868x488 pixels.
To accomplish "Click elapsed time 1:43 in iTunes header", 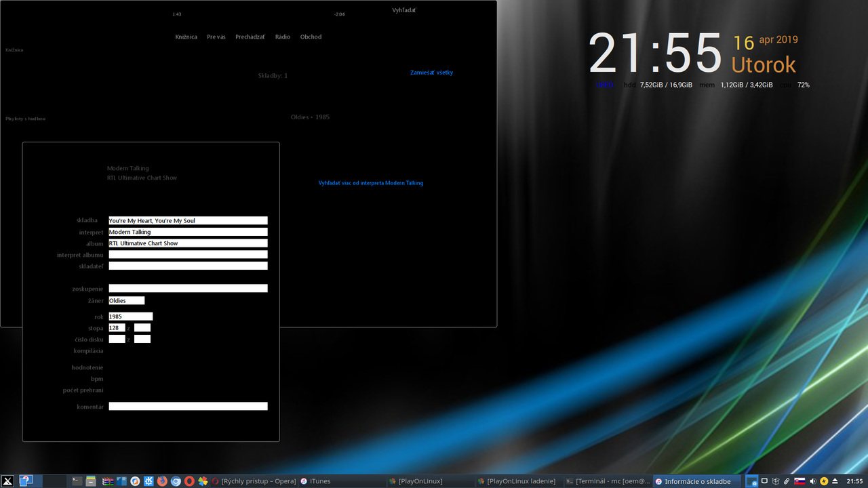I will [177, 14].
